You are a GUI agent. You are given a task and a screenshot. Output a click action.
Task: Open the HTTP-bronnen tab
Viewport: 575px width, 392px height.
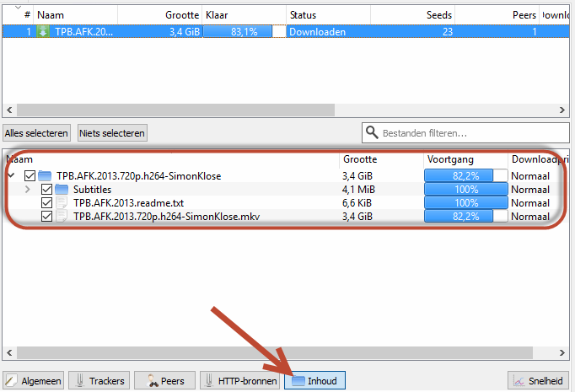tap(239, 381)
